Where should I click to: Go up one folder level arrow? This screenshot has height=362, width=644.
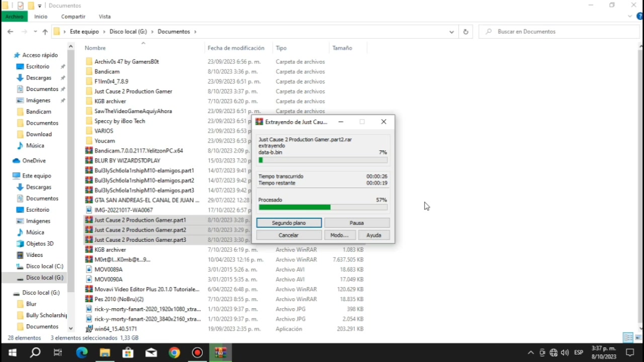[45, 32]
